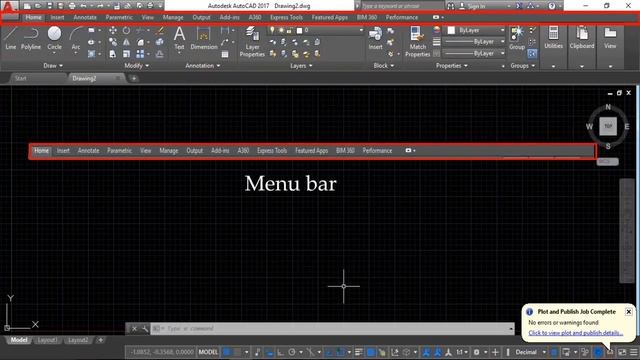Screen dimensions: 640x360
Task: Click the Dimension tool
Action: tap(204, 38)
